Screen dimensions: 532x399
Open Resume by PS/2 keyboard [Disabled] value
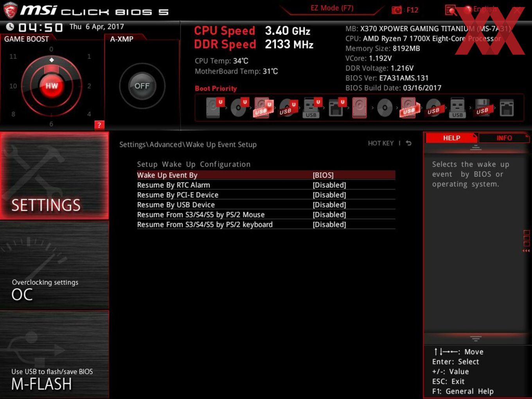pyautogui.click(x=329, y=225)
